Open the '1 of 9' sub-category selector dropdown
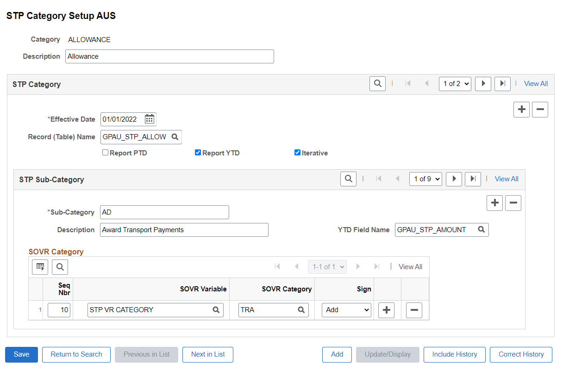The width and height of the screenshot is (588, 370). tap(425, 179)
